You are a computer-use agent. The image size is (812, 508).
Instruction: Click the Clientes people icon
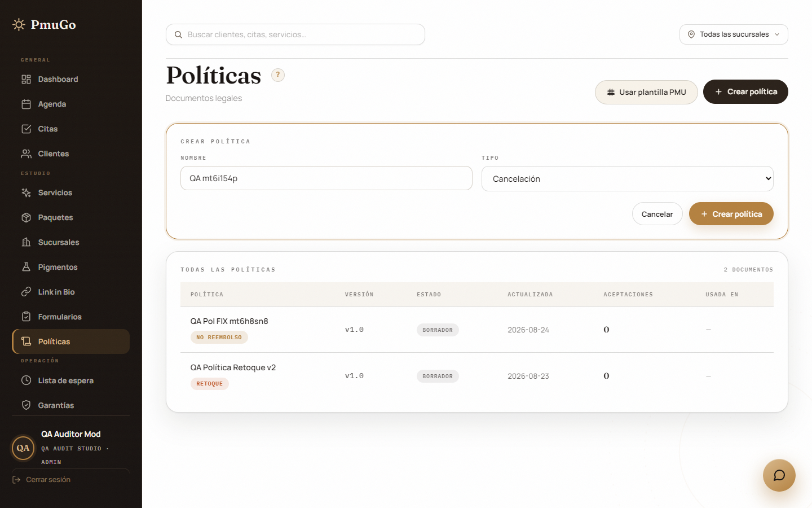[26, 154]
